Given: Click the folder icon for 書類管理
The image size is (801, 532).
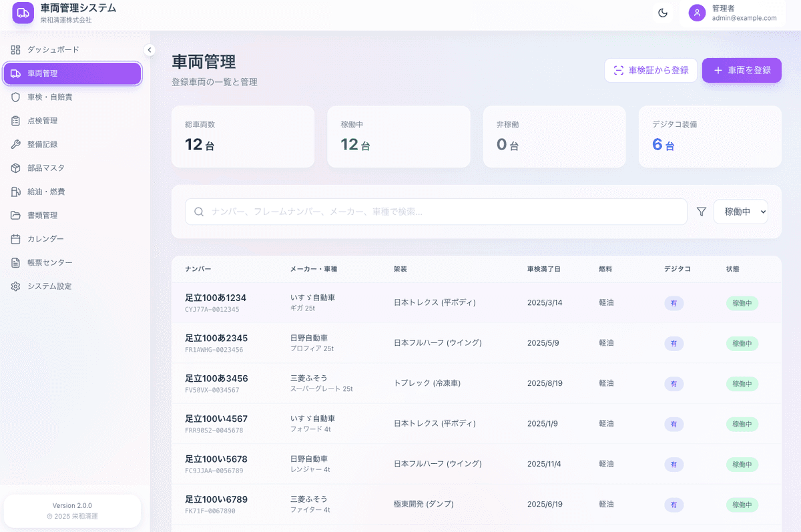Looking at the screenshot, I should (x=15, y=216).
